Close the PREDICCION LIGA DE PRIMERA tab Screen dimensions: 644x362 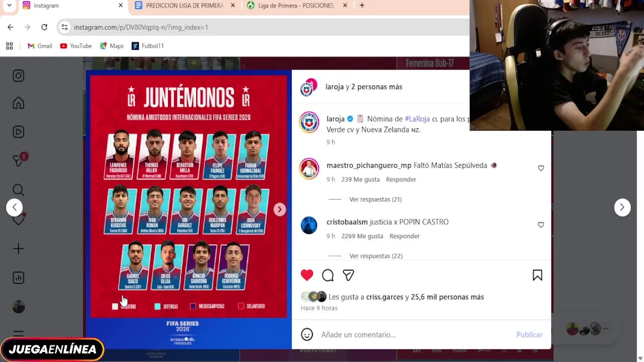pyautogui.click(x=233, y=6)
